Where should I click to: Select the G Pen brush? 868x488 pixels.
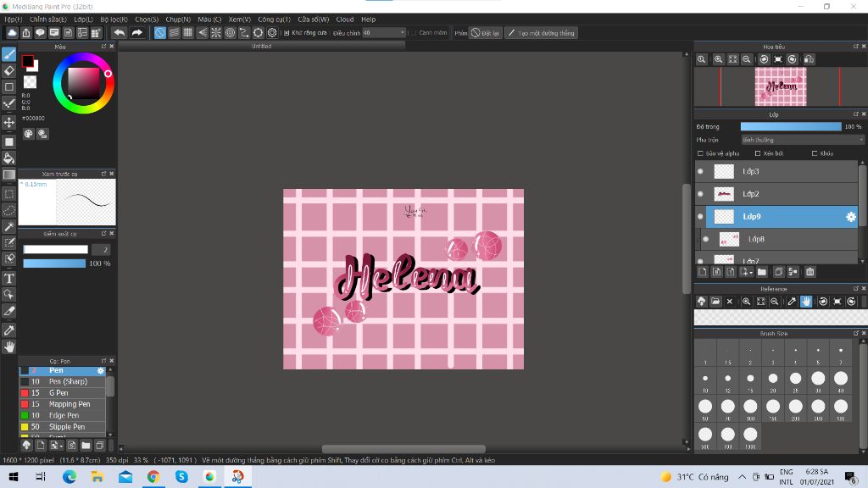click(63, 393)
